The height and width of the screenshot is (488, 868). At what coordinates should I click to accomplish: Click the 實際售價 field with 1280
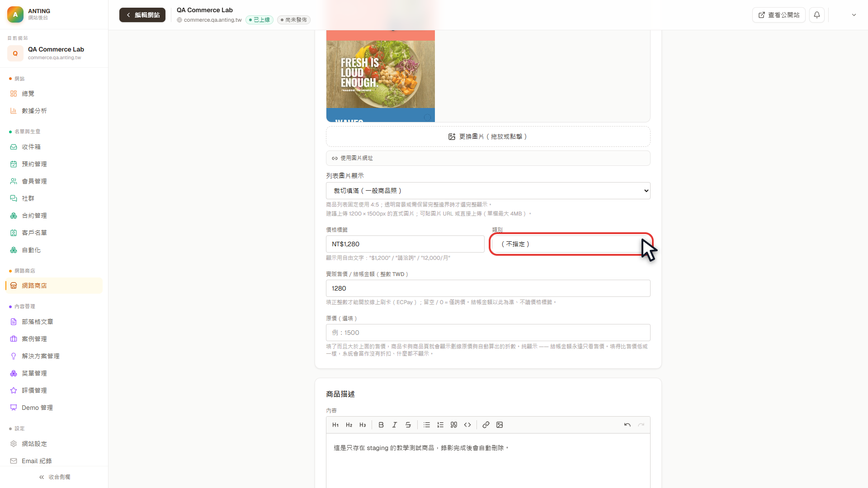click(x=488, y=288)
